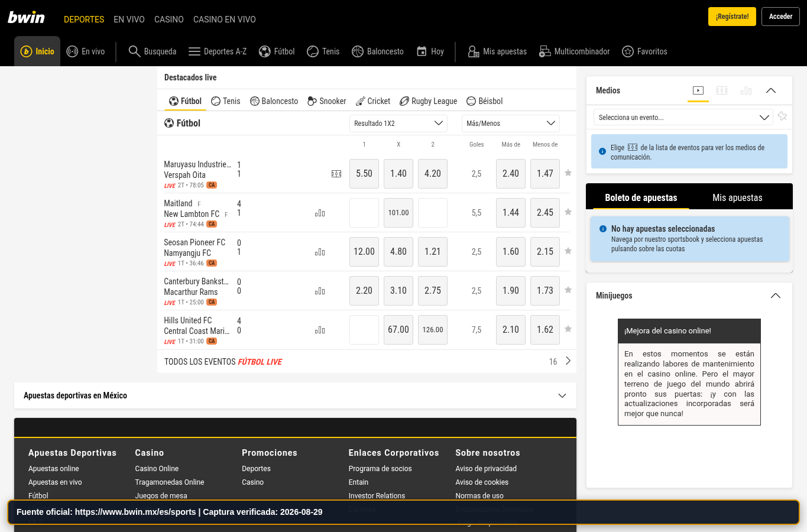Select the Cricket highlights tab
Image resolution: width=807 pixels, height=532 pixels.
373,101
